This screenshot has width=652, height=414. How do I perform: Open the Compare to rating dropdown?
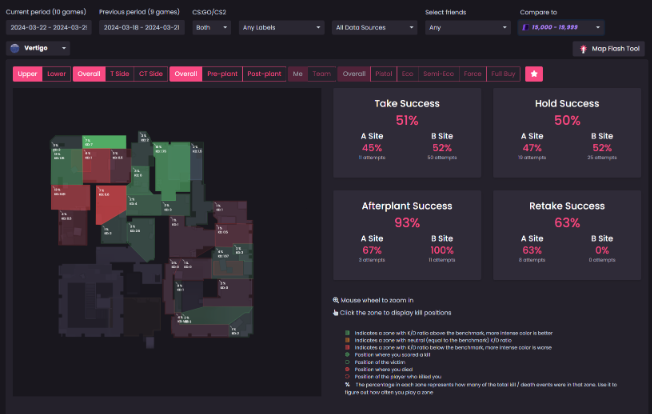click(x=561, y=27)
